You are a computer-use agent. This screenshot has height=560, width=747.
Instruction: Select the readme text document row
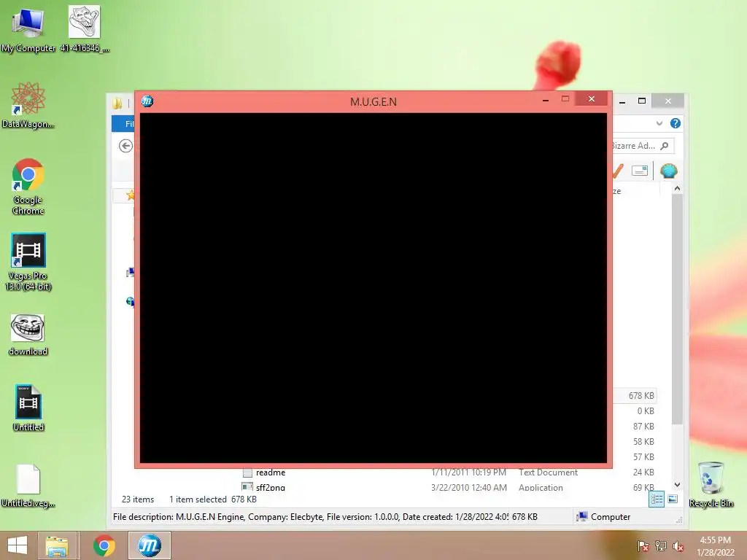pyautogui.click(x=449, y=472)
